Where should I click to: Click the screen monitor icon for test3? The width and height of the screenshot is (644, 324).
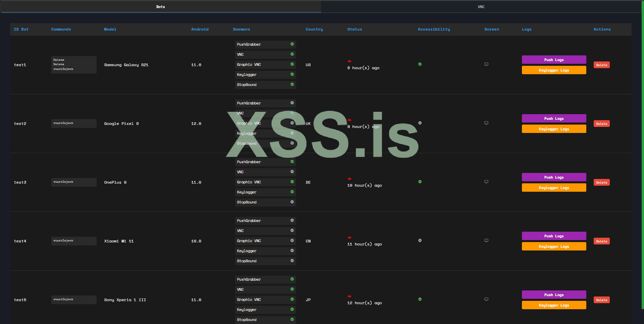click(486, 182)
